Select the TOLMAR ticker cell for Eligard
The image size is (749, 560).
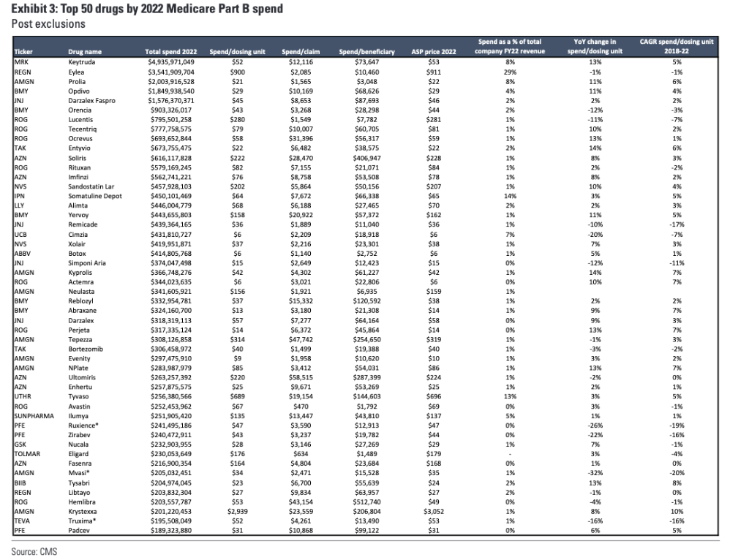27,454
